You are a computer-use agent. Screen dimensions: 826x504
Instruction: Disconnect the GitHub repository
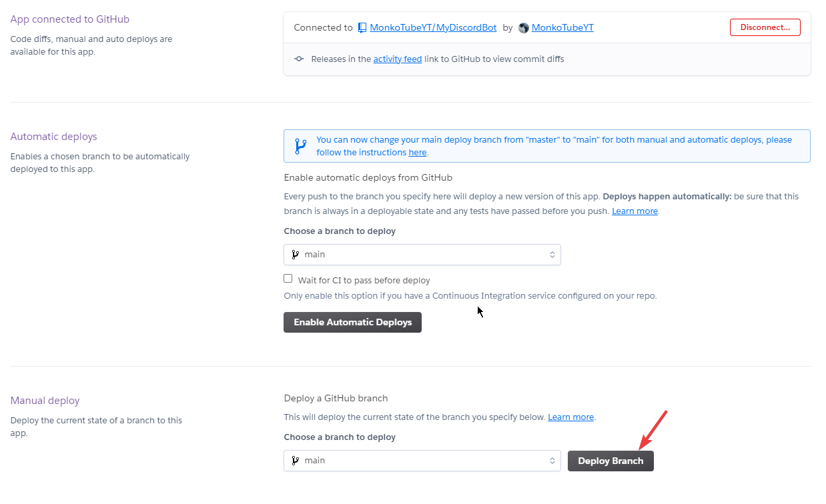click(x=765, y=27)
